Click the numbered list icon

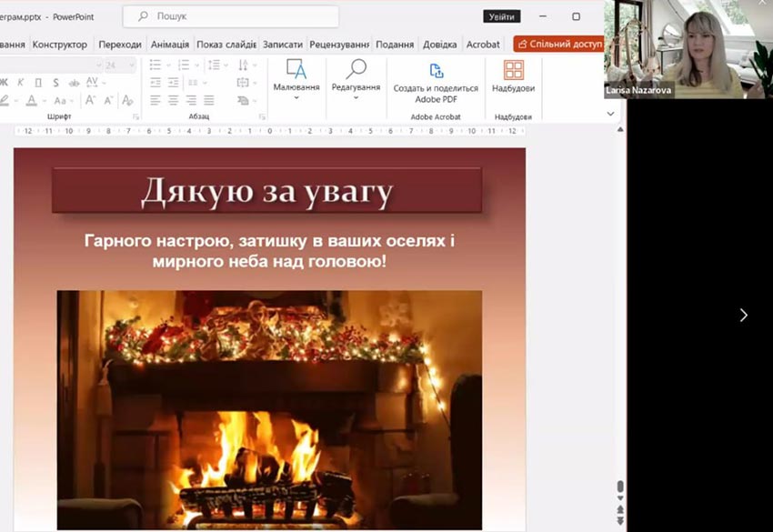click(185, 65)
